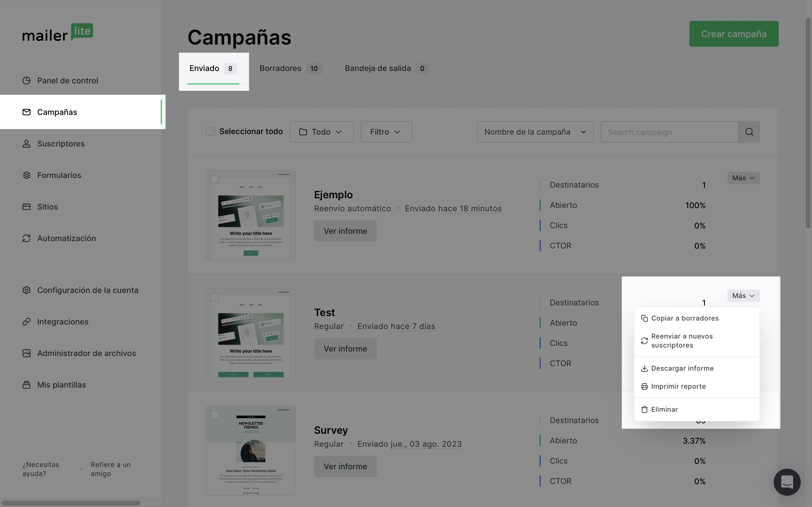This screenshot has height=507, width=812.
Task: Tick the Seleccionar todo checkbox
Action: click(210, 132)
